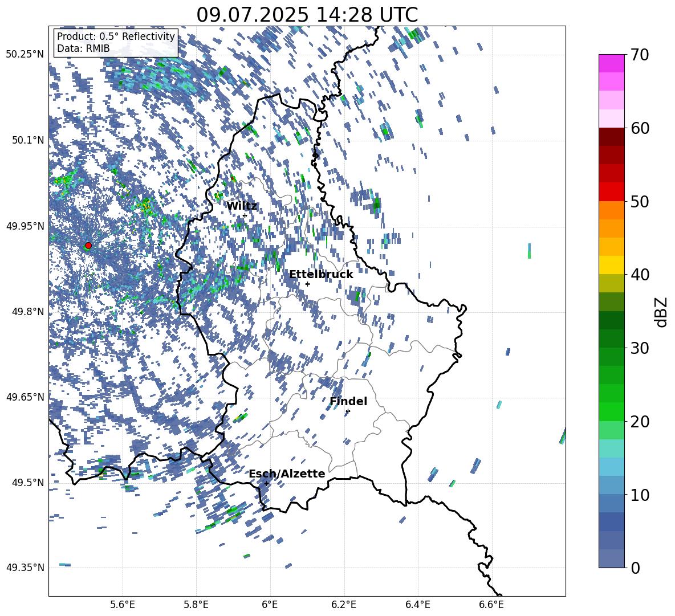This screenshot has width=675, height=616.
Task: Click the 49.65°N latitude label
Action: (26, 397)
